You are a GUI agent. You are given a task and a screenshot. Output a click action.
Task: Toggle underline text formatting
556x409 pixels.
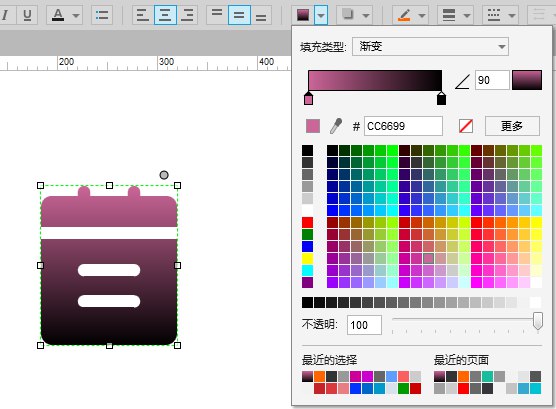tap(27, 15)
